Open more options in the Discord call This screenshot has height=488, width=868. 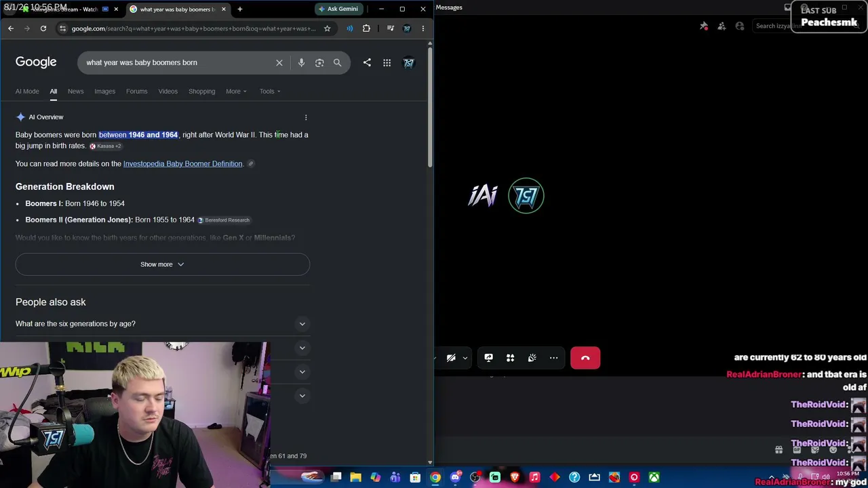point(554,358)
